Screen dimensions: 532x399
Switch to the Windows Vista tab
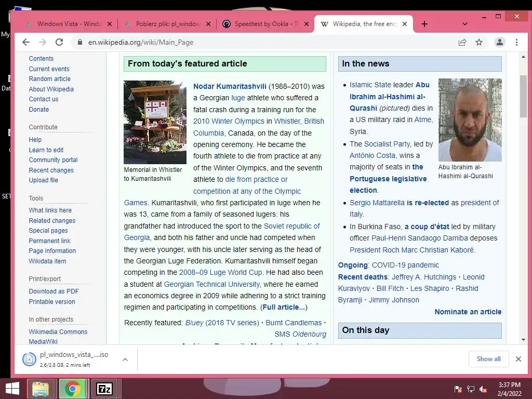coord(68,24)
